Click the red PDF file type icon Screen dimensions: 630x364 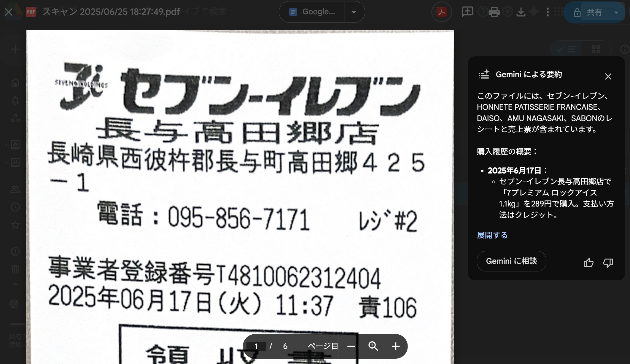31,12
